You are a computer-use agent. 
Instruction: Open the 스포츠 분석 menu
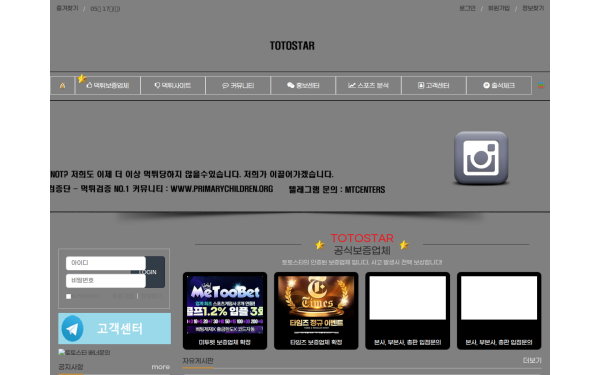[x=368, y=85]
